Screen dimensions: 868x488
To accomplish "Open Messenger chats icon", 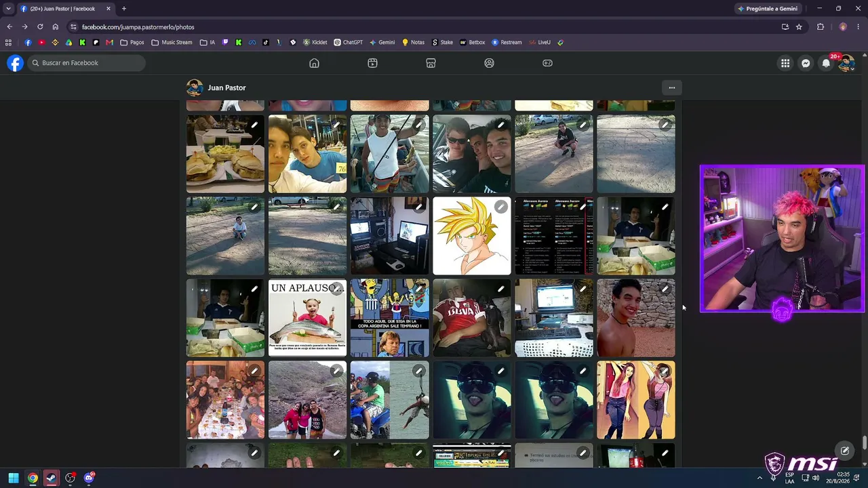I will click(806, 63).
